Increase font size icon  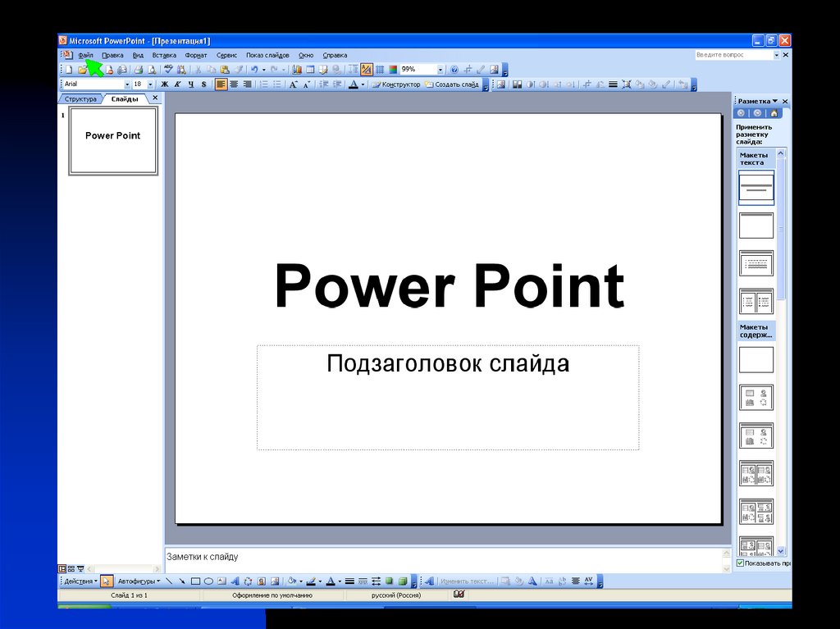(x=294, y=84)
